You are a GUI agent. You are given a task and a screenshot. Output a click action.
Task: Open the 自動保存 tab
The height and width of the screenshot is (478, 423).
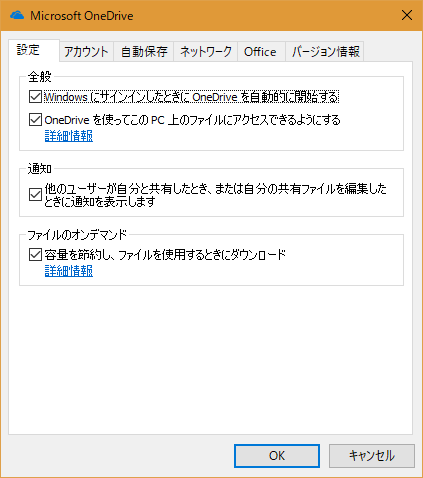pos(144,52)
